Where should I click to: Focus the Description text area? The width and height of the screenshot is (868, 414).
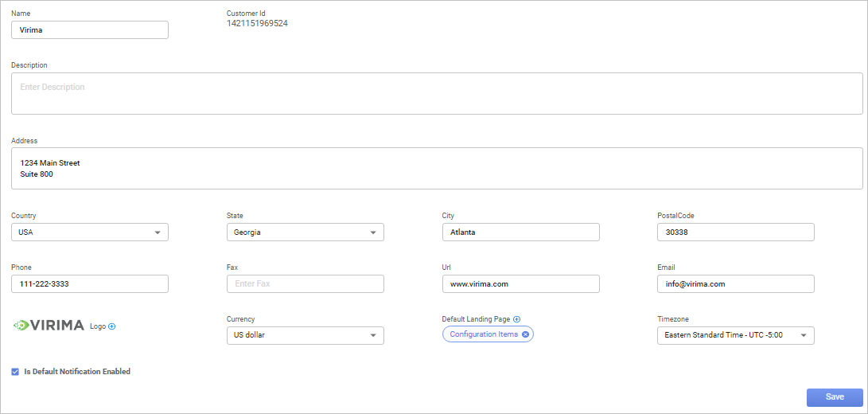(436, 93)
